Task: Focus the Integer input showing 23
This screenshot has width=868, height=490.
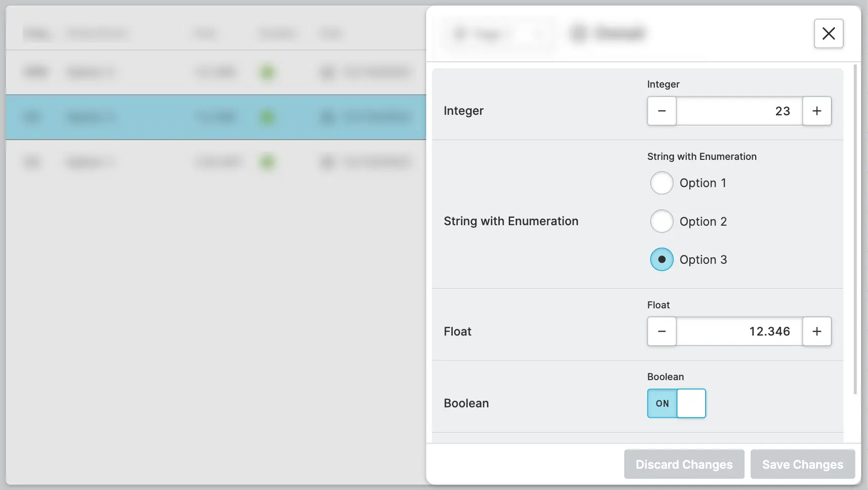Action: (x=739, y=111)
